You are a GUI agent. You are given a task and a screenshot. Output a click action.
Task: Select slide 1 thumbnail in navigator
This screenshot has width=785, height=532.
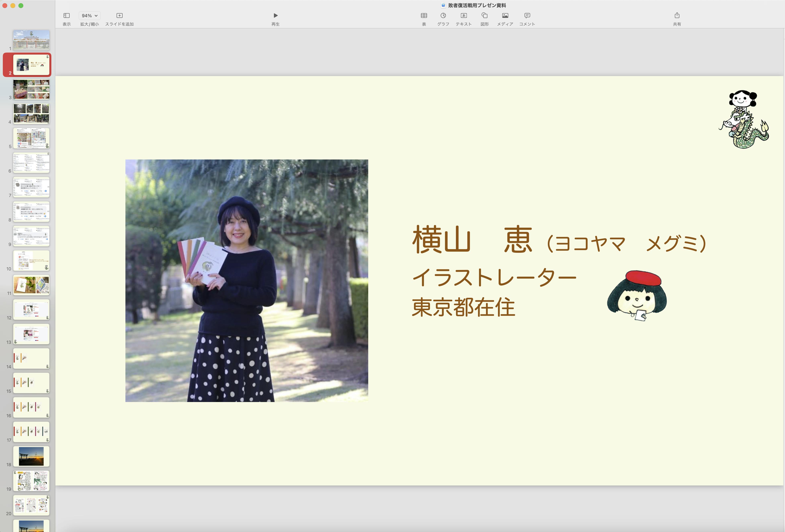pos(31,40)
